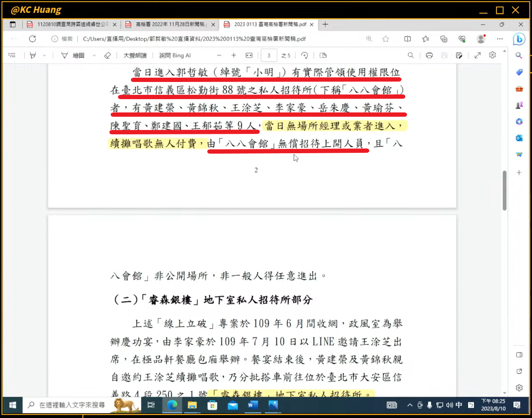Viewport: 532px width, 418px height.
Task: Open Settings and more ellipsis menu
Action: click(500, 39)
